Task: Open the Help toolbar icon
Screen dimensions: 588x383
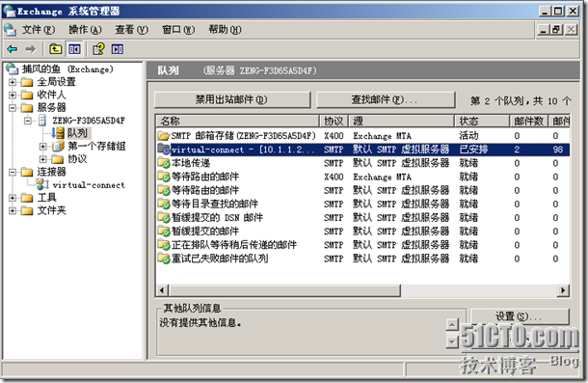Action: [98, 49]
